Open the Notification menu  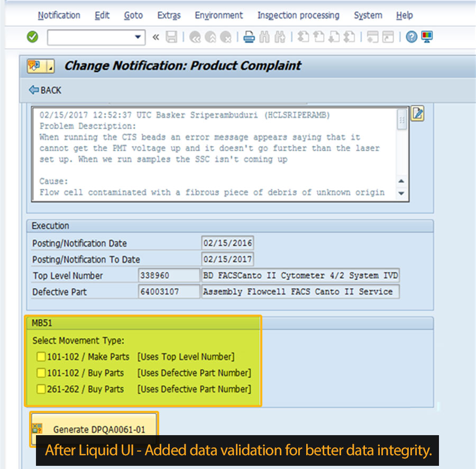59,15
